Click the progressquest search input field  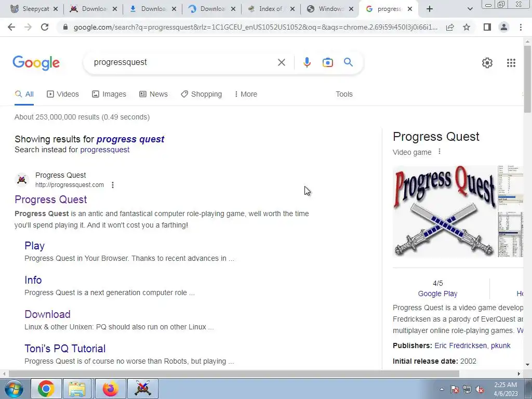tap(183, 62)
